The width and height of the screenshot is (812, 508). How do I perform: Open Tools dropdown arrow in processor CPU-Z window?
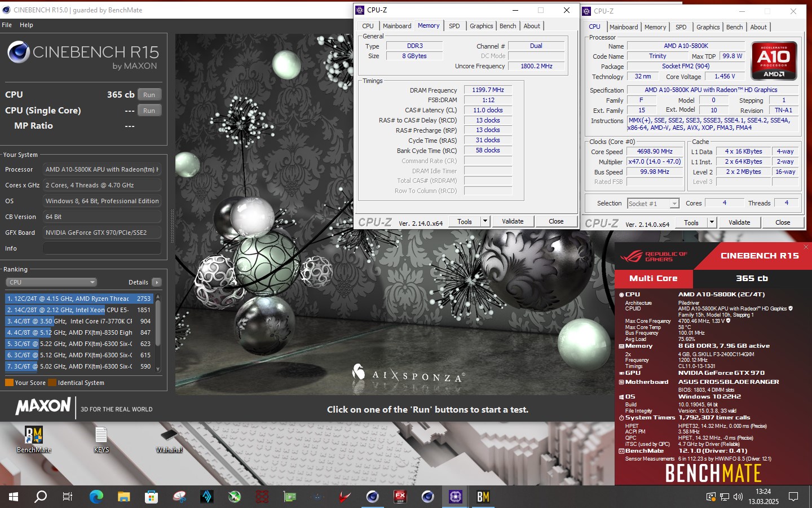point(712,223)
